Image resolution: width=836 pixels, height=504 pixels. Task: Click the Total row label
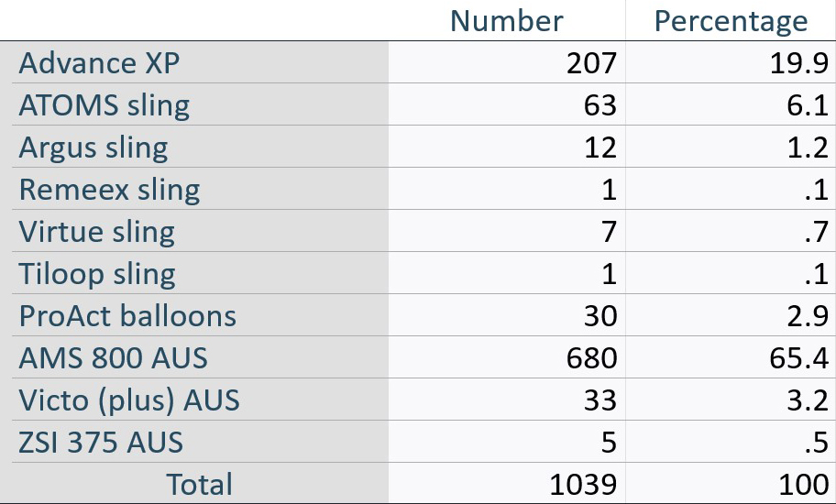coord(200,484)
